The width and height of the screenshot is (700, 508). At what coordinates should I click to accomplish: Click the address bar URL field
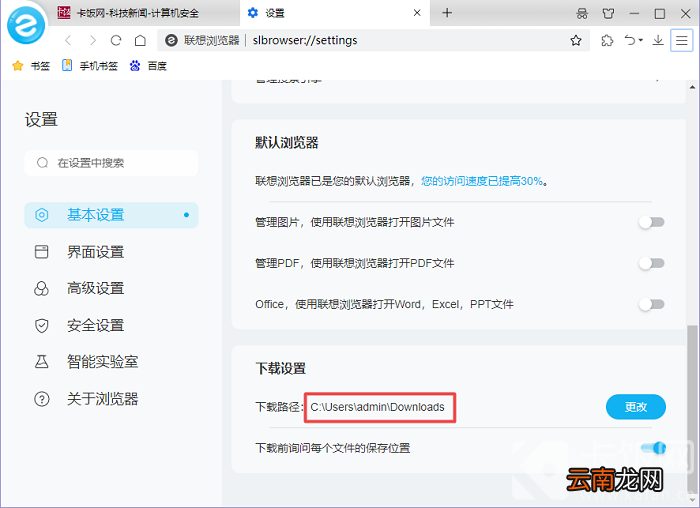tap(373, 41)
